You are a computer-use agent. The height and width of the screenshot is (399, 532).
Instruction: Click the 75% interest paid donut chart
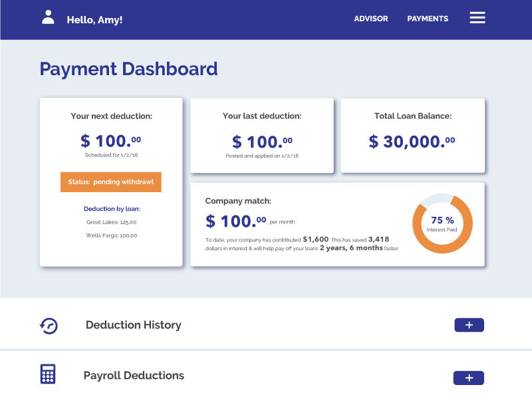click(x=442, y=224)
